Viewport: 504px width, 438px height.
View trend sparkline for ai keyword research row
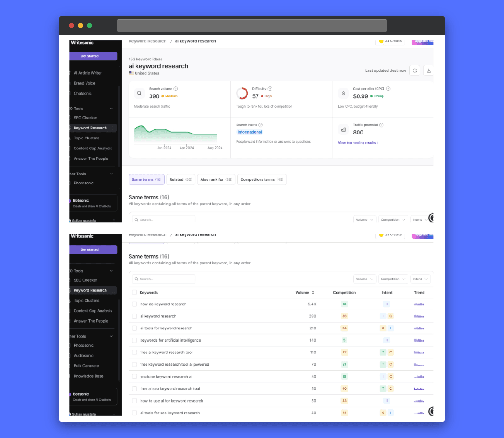point(419,316)
